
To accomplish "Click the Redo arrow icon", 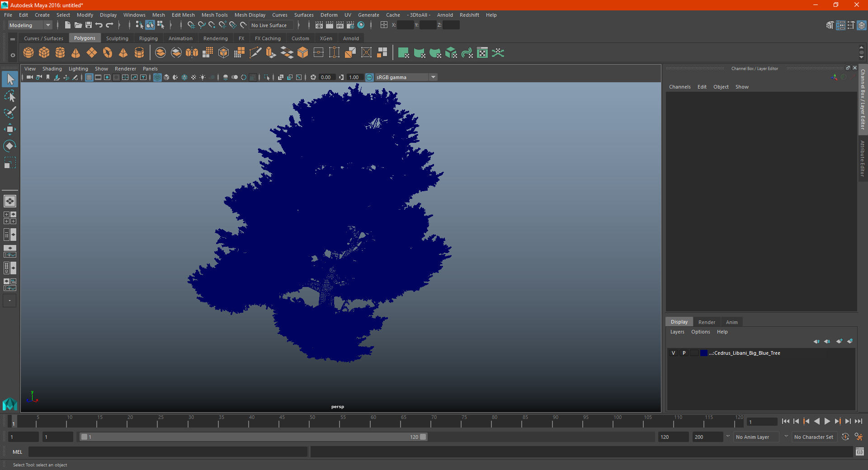I will pos(109,25).
